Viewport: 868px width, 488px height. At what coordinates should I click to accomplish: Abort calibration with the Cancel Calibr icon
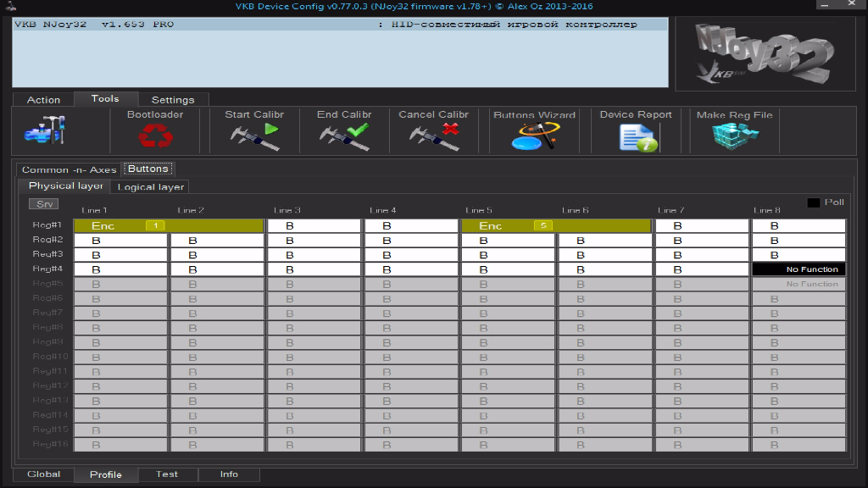click(x=434, y=137)
